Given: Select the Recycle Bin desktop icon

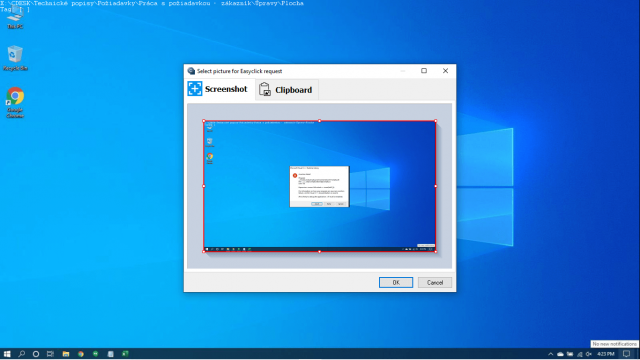Looking at the screenshot, I should pos(15,58).
